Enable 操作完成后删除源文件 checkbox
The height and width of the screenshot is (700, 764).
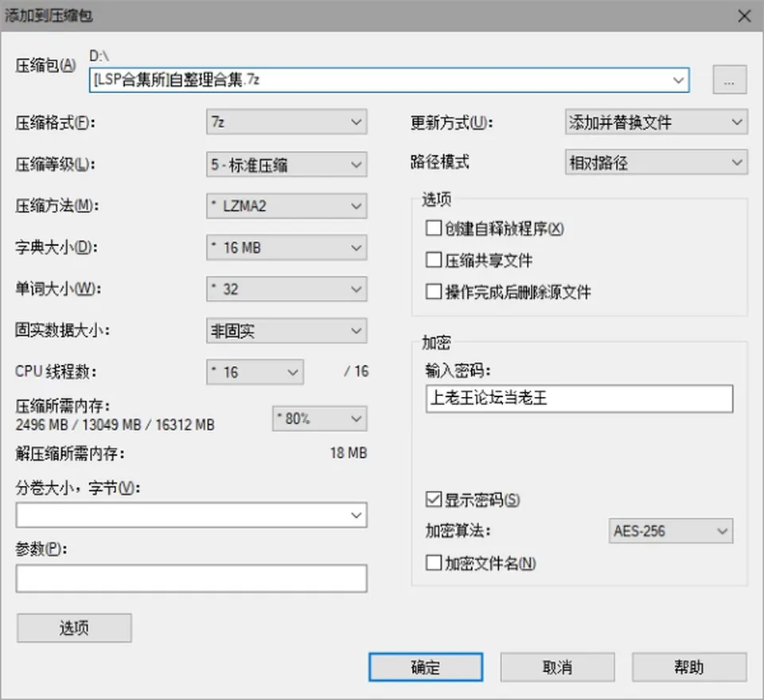(434, 292)
